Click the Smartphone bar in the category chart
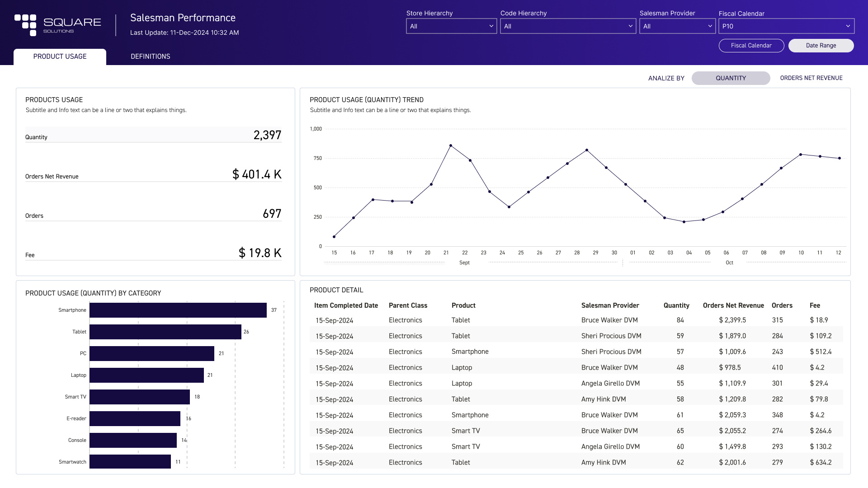This screenshot has width=868, height=488. [x=178, y=310]
